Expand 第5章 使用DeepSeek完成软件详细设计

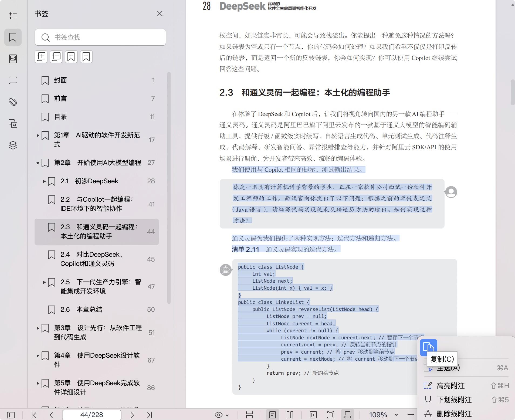pos(38,383)
